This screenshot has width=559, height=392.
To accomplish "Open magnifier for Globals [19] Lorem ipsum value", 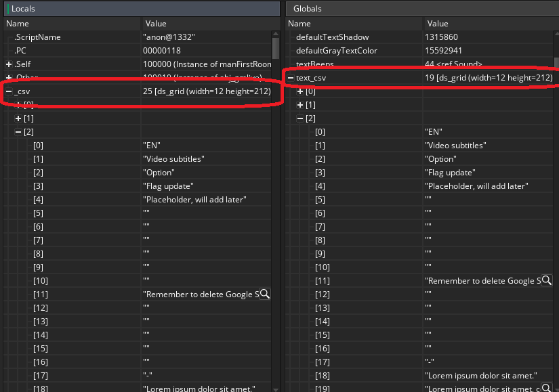I will point(547,388).
